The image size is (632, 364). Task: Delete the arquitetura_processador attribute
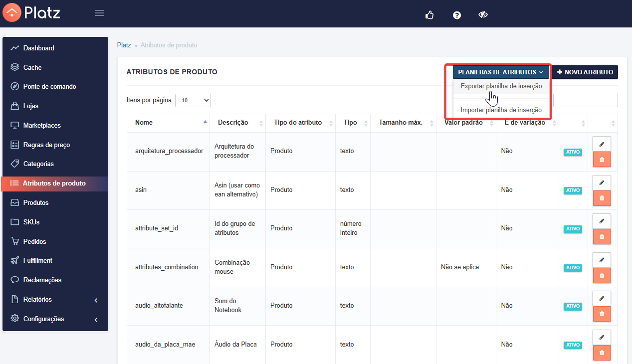coord(602,159)
